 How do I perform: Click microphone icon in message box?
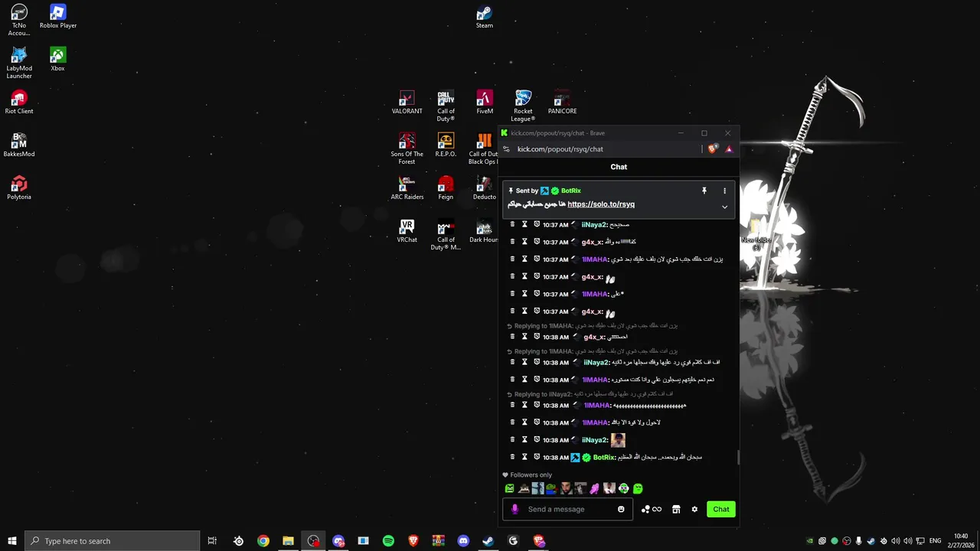pyautogui.click(x=514, y=509)
